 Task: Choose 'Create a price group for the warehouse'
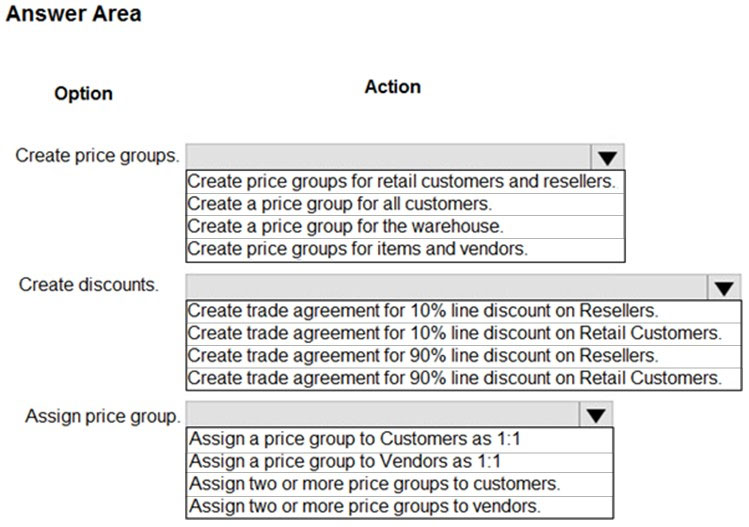pyautogui.click(x=405, y=226)
